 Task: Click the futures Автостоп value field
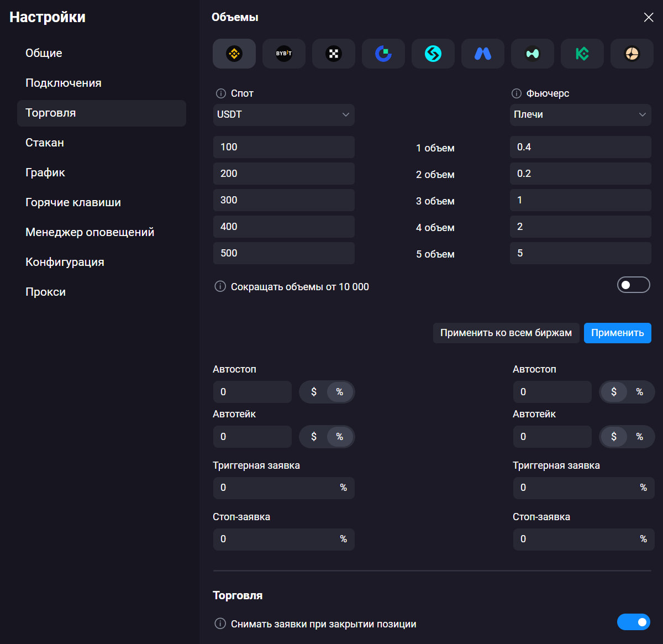552,392
